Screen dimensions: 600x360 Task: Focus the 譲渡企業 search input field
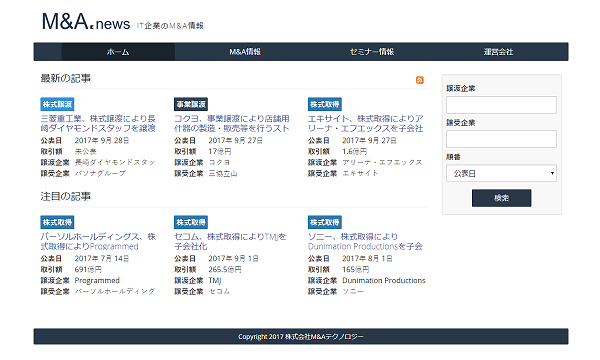[x=501, y=105]
